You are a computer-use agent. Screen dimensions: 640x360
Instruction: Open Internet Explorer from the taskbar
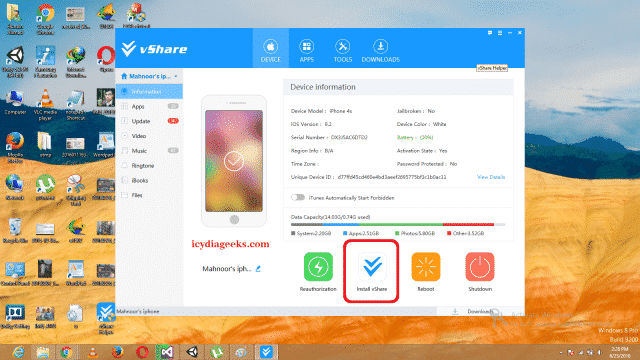click(18, 352)
